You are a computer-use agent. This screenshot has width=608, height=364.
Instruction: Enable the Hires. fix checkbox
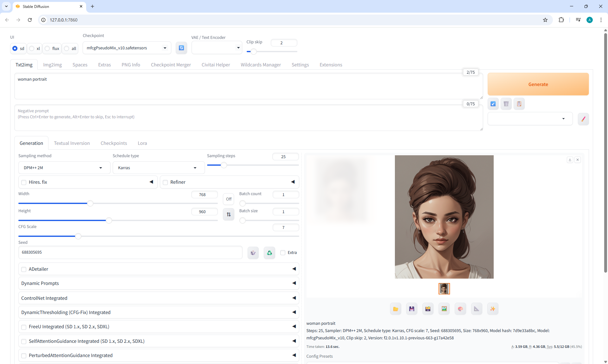pos(24,182)
